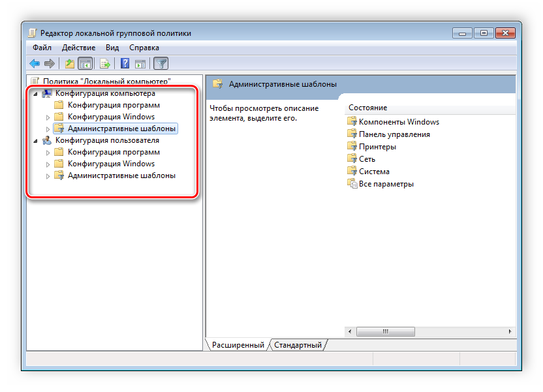This screenshot has width=543, height=392.
Task: Expand Конфигурация Windows under user configuration
Action: click(48, 164)
